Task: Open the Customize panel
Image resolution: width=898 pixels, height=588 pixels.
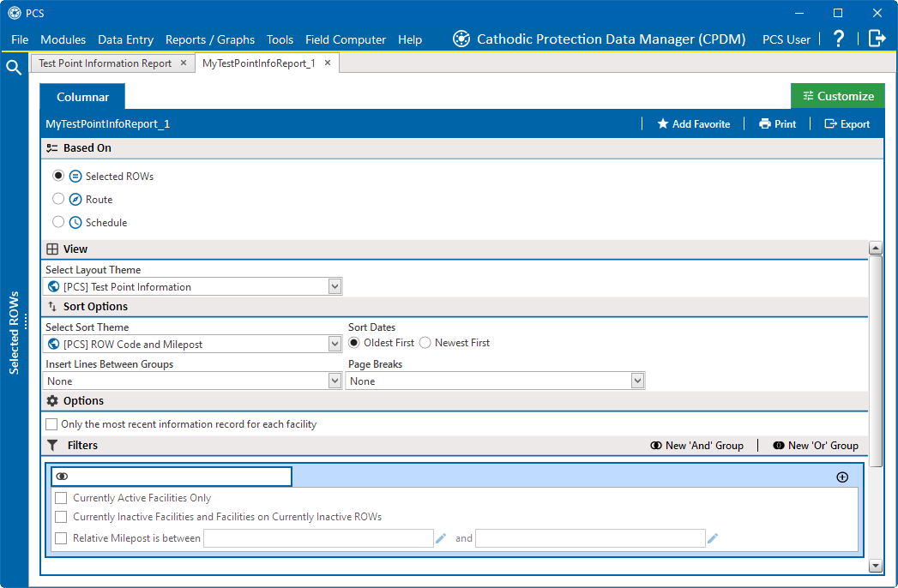Action: click(x=837, y=95)
